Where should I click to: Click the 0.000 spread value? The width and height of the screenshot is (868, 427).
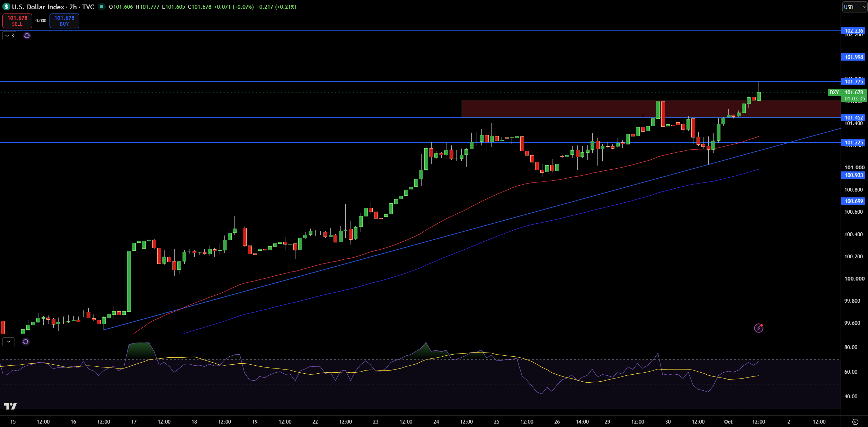(41, 21)
